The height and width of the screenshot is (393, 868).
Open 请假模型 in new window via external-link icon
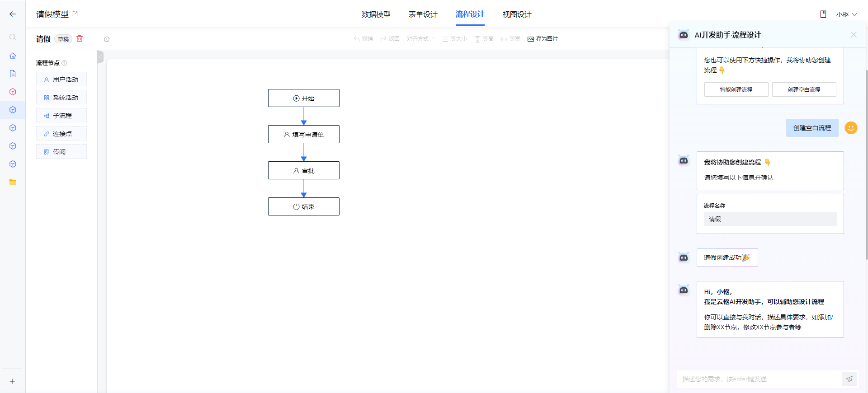point(75,14)
